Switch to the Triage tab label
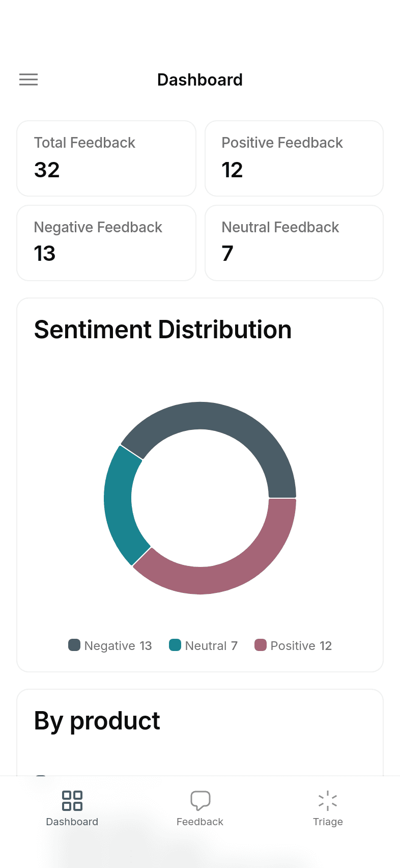 click(x=328, y=822)
